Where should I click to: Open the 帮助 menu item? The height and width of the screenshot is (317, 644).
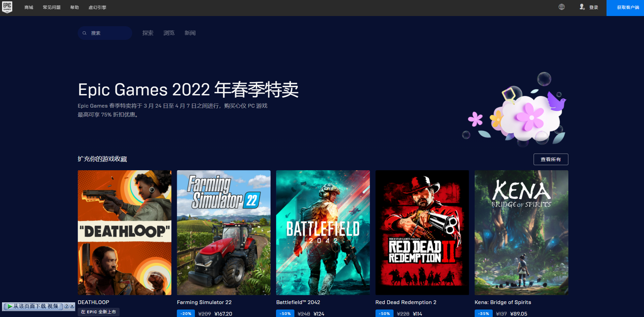coord(75,7)
